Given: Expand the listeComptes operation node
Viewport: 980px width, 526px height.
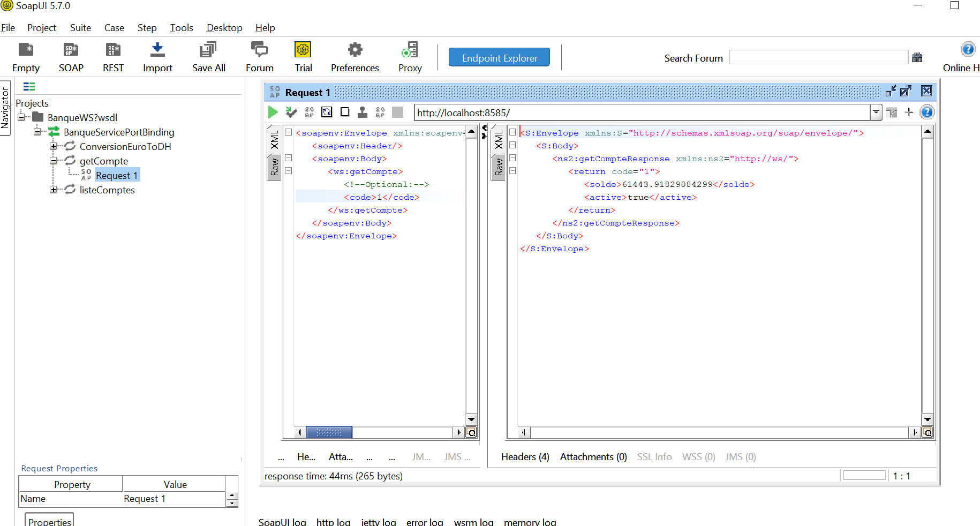Looking at the screenshot, I should (x=54, y=190).
